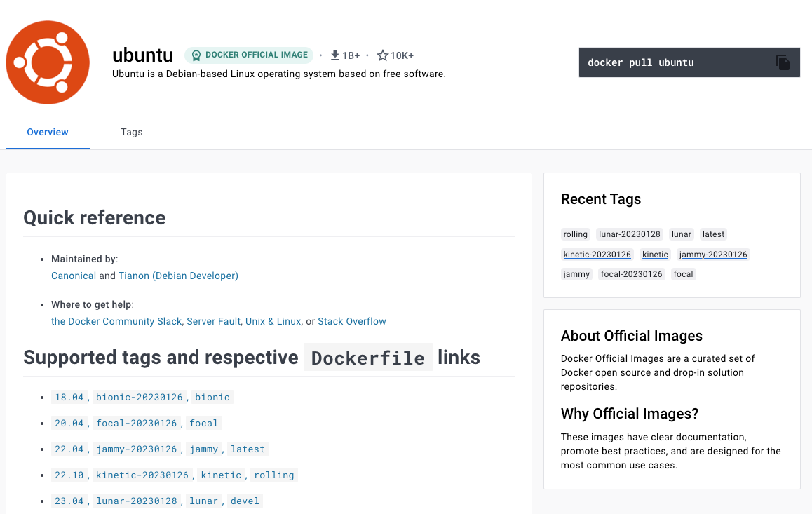Select the latest recent tag
This screenshot has height=514, width=812.
click(713, 234)
